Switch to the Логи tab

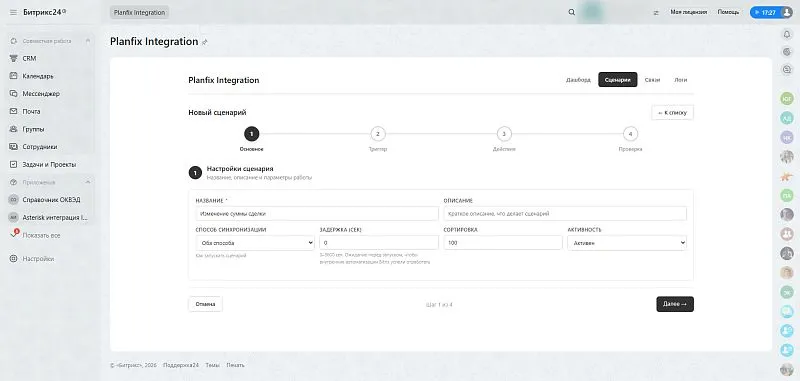click(681, 80)
